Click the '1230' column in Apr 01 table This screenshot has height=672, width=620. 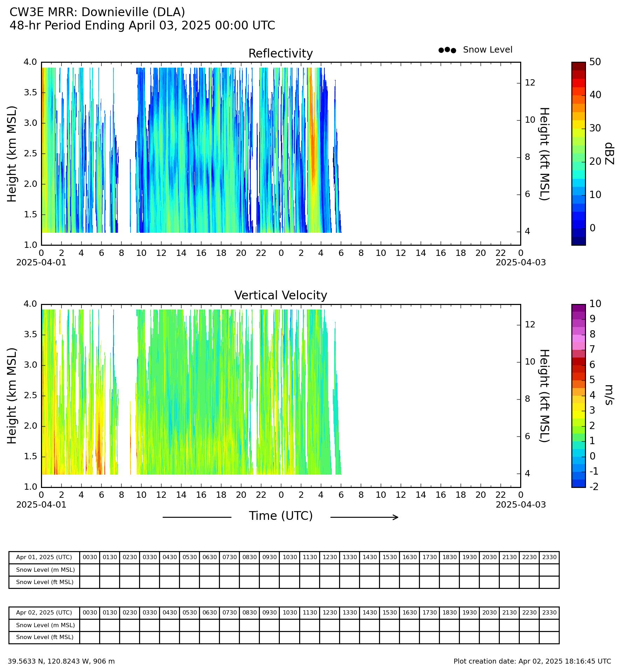330,557
